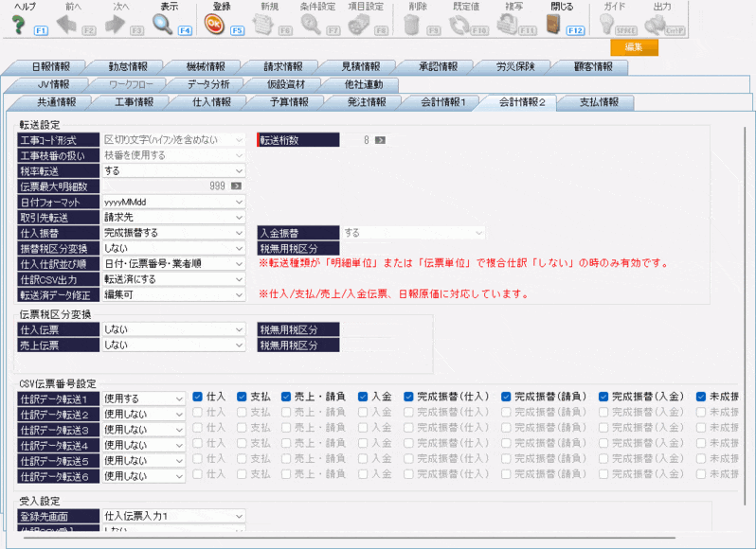The height and width of the screenshot is (549, 756).
Task: Click the ヘルプ (Help) question mark icon
Action: tap(19, 25)
